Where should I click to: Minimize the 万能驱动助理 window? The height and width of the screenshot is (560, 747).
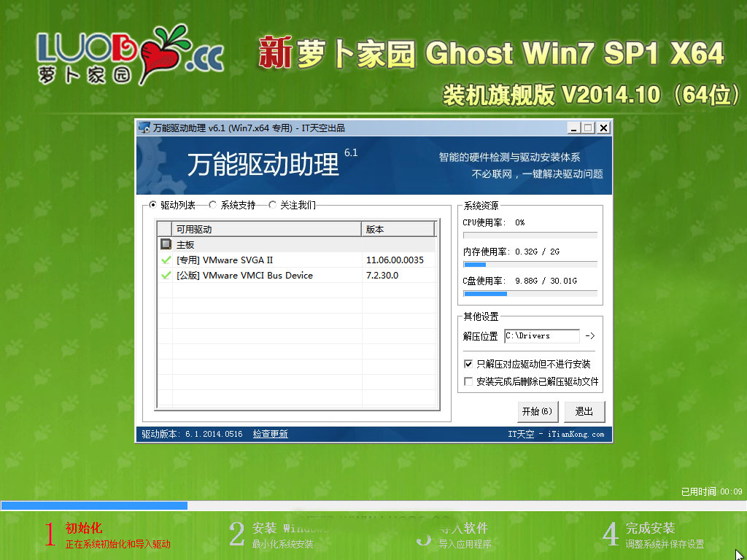point(574,128)
